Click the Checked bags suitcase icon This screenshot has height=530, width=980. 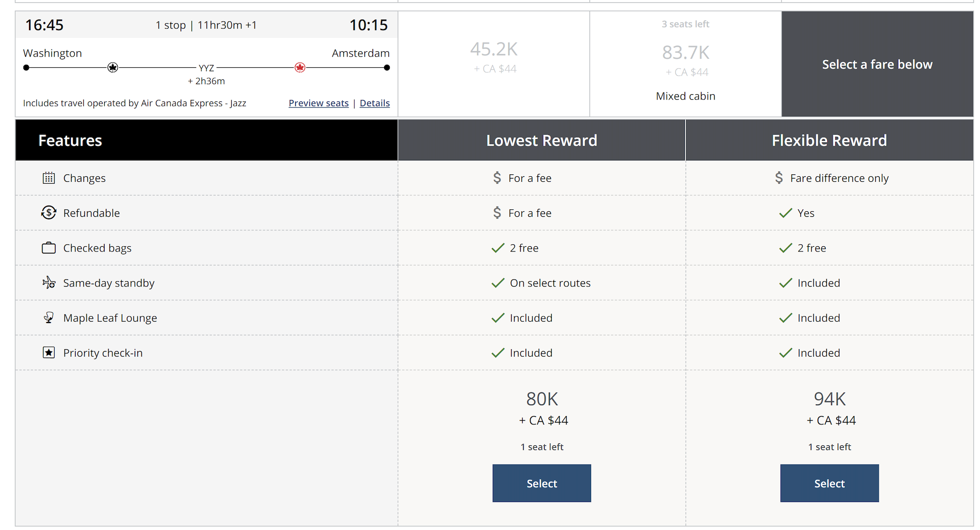pos(49,248)
